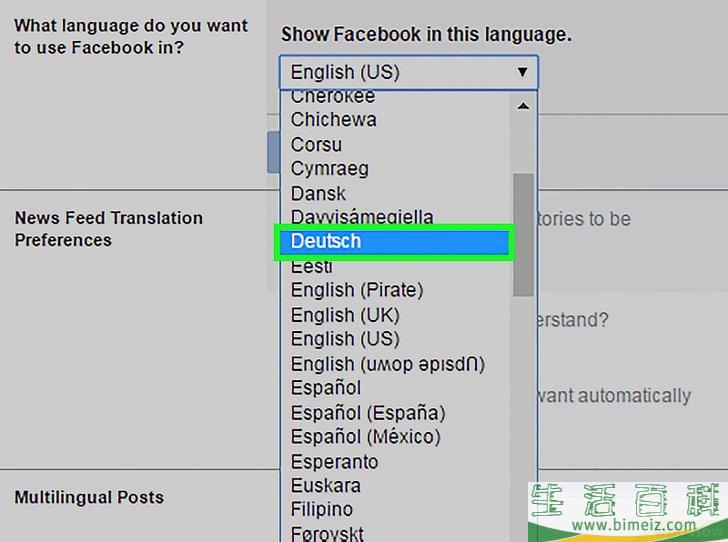Choose Deutsch in the language list
Image resolution: width=728 pixels, height=542 pixels.
(396, 242)
